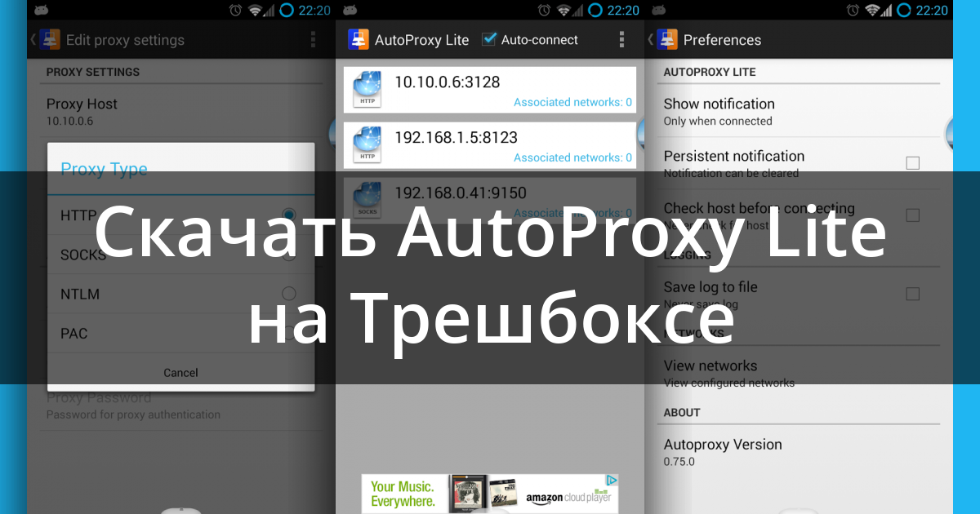Tap the AdChoices icon on ad banner

pos(611,480)
